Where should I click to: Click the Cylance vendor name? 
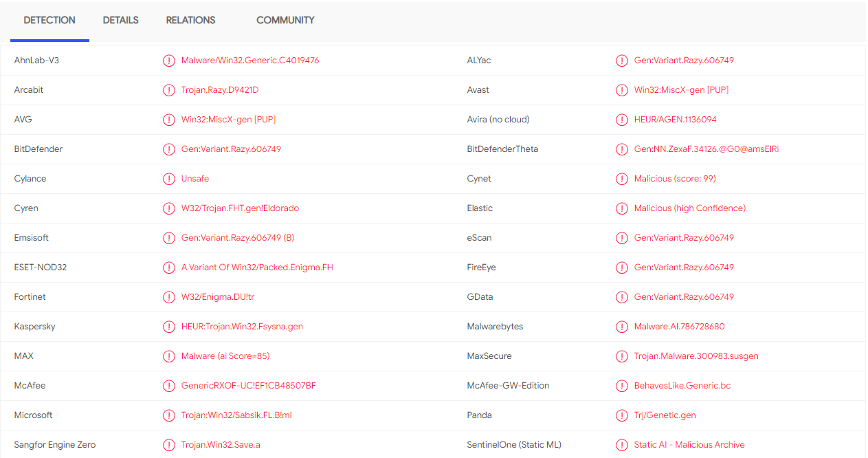30,179
